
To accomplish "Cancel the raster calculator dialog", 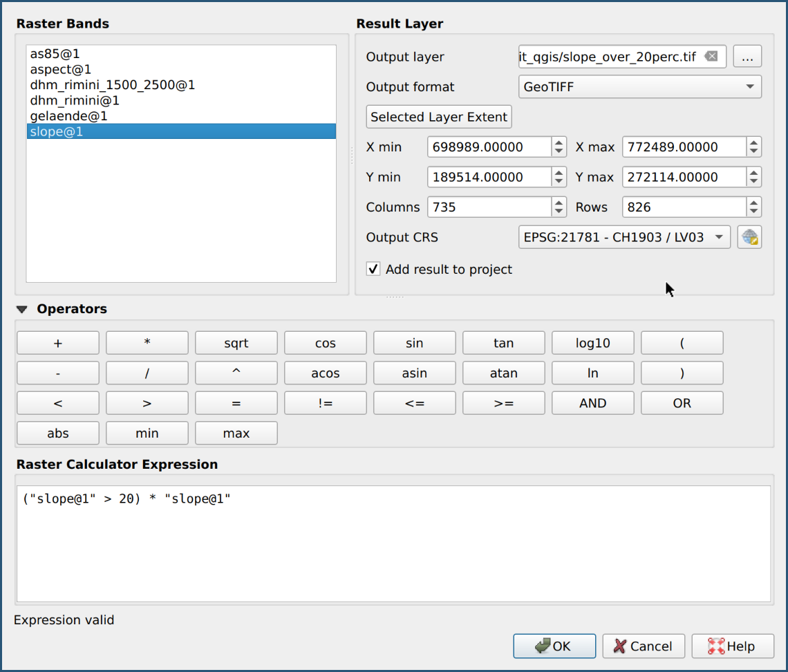I will click(x=643, y=646).
